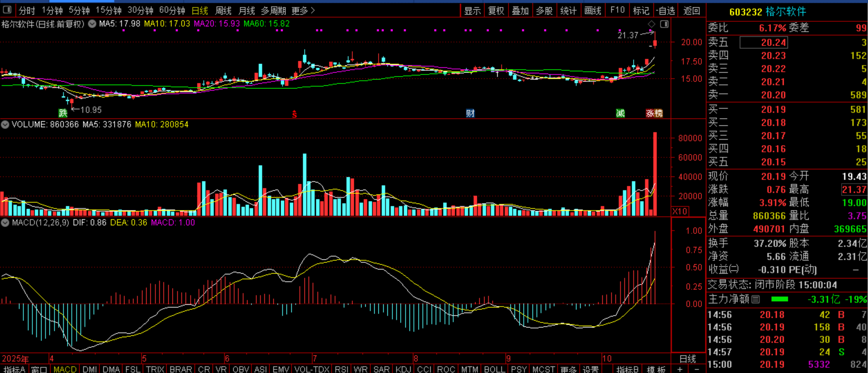Click the 日线 period label at bottom right
Image resolution: width=868 pixels, height=373 pixels.
click(688, 359)
